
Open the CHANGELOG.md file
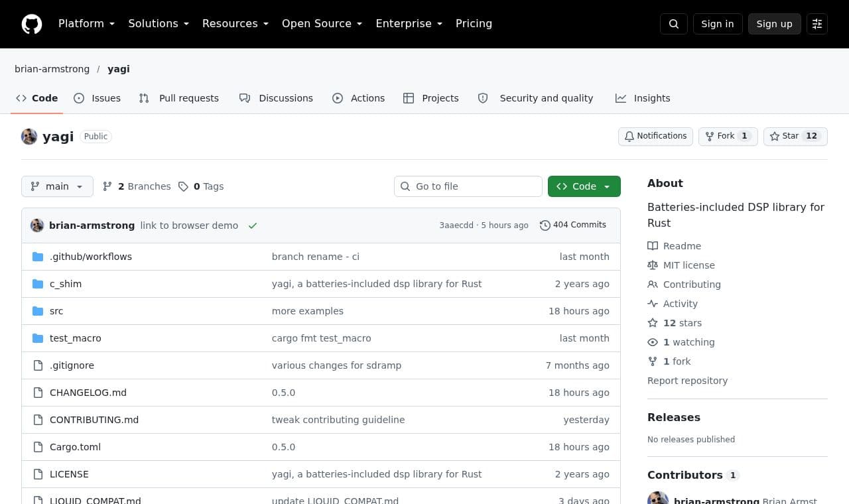click(x=88, y=393)
